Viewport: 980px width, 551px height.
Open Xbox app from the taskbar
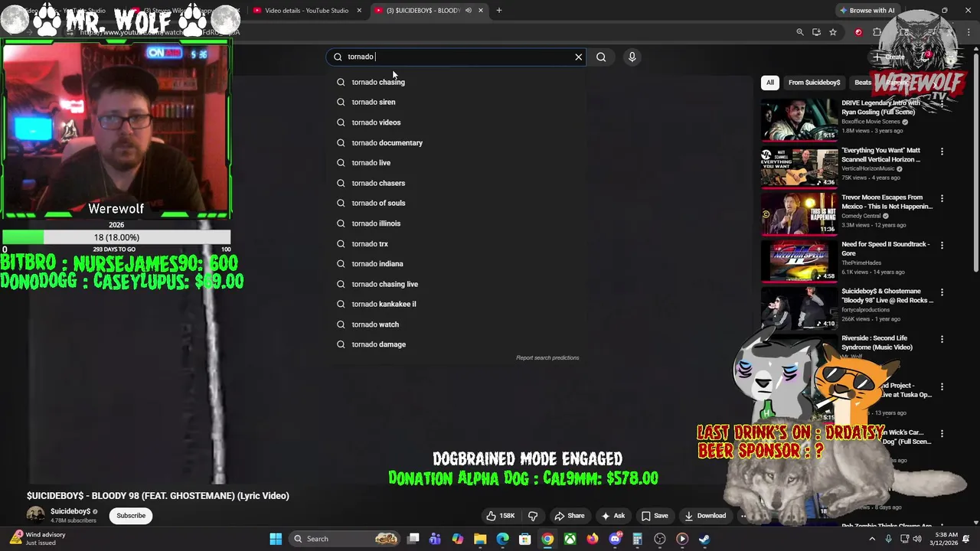tap(570, 539)
